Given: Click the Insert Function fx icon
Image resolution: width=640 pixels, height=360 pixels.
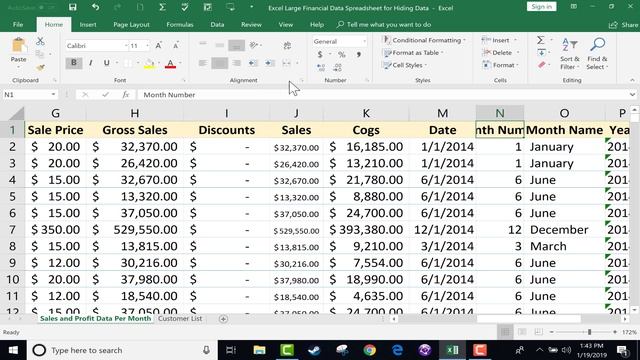Looking at the screenshot, I should [x=126, y=95].
